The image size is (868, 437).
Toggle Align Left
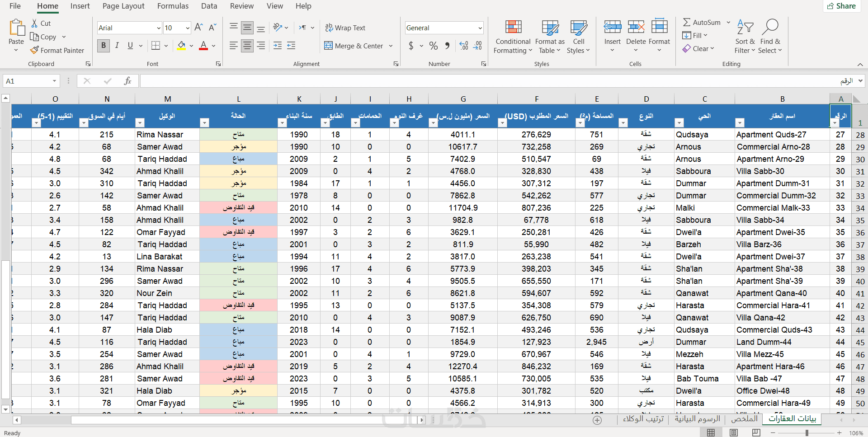(x=234, y=46)
